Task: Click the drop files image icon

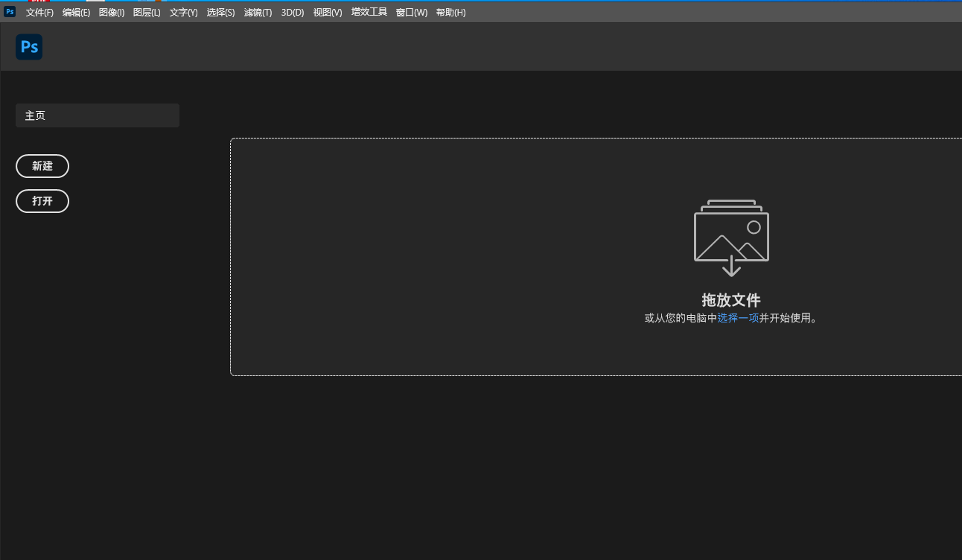Action: click(731, 238)
